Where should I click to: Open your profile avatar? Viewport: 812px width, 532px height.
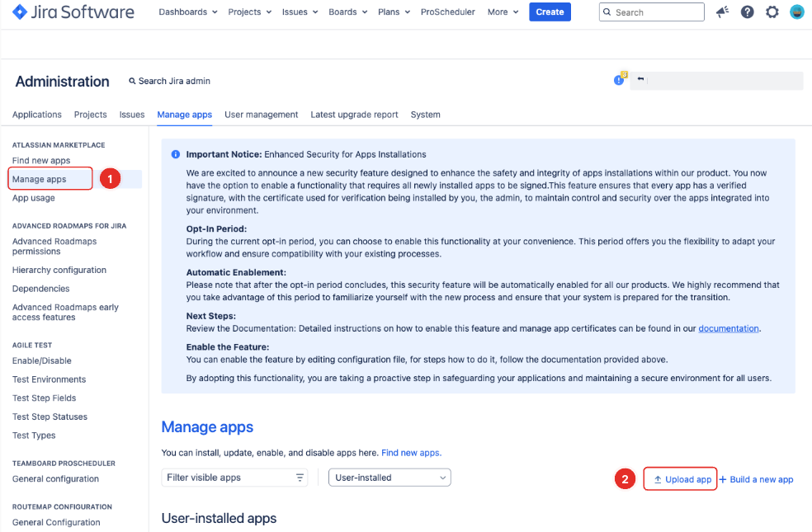click(x=795, y=12)
